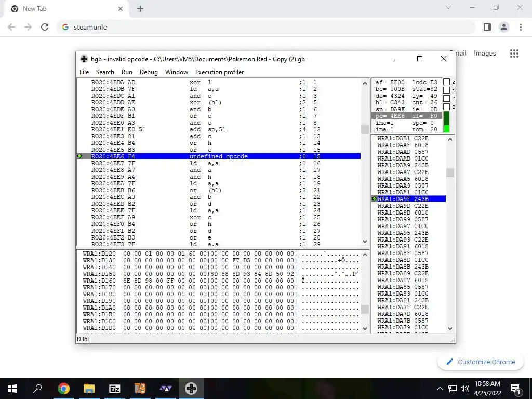Viewport: 532px width, 399px height.
Task: Open the Chrome profile avatar
Action: coord(504,27)
